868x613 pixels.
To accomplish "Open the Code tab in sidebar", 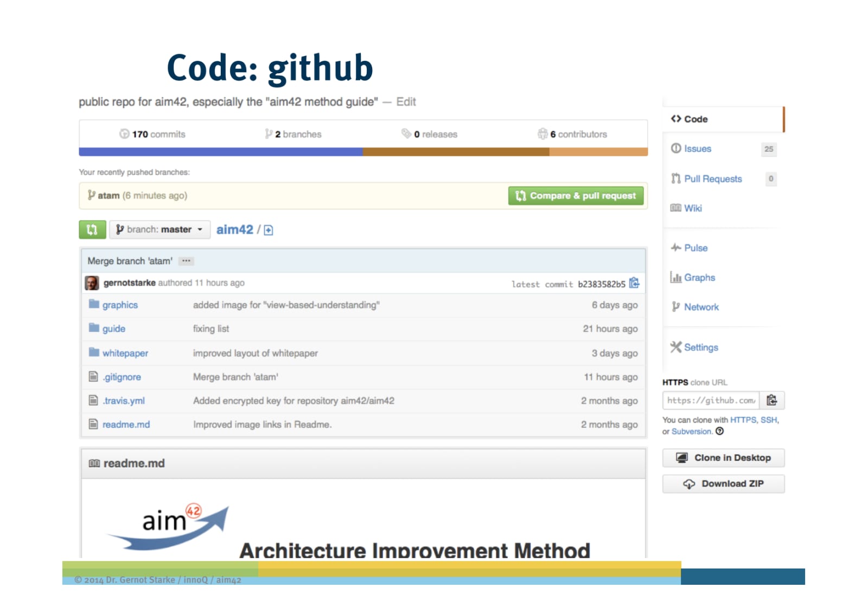I will click(723, 119).
